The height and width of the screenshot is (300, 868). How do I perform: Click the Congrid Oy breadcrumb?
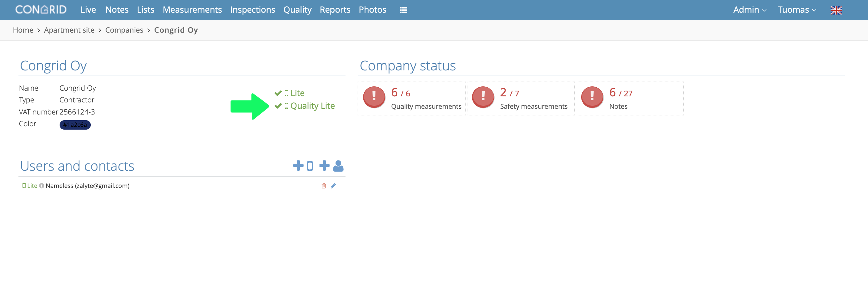(x=176, y=30)
